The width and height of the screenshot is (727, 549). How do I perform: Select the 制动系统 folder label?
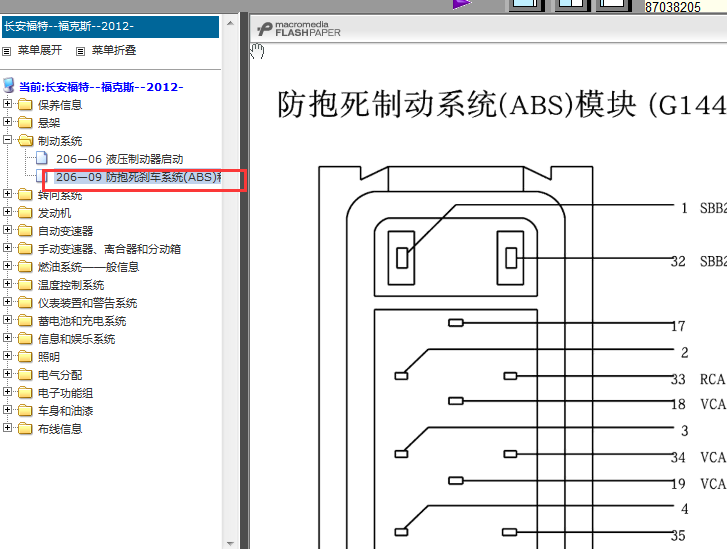pos(60,141)
